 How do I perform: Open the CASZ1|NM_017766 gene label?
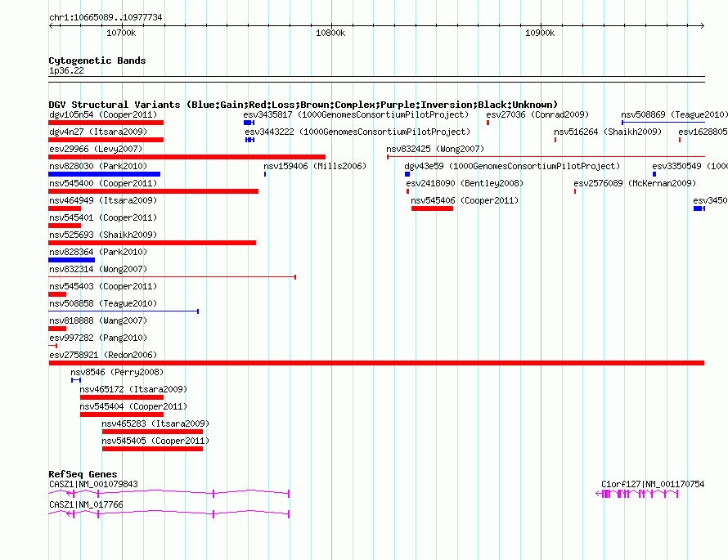pyautogui.click(x=86, y=504)
